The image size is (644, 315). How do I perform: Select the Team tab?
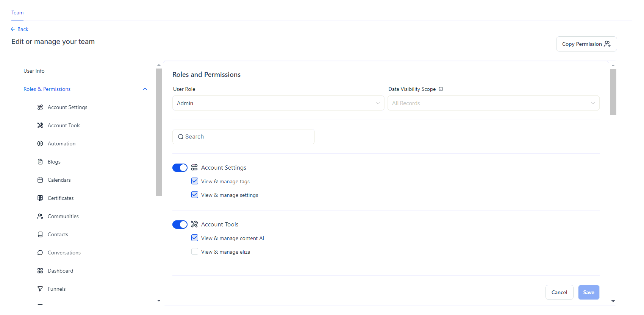coord(17,12)
